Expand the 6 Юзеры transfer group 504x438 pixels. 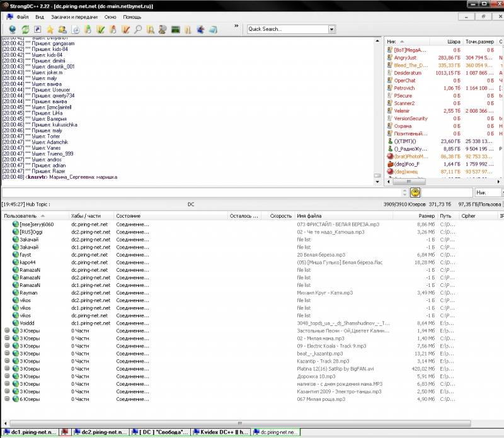(7, 398)
